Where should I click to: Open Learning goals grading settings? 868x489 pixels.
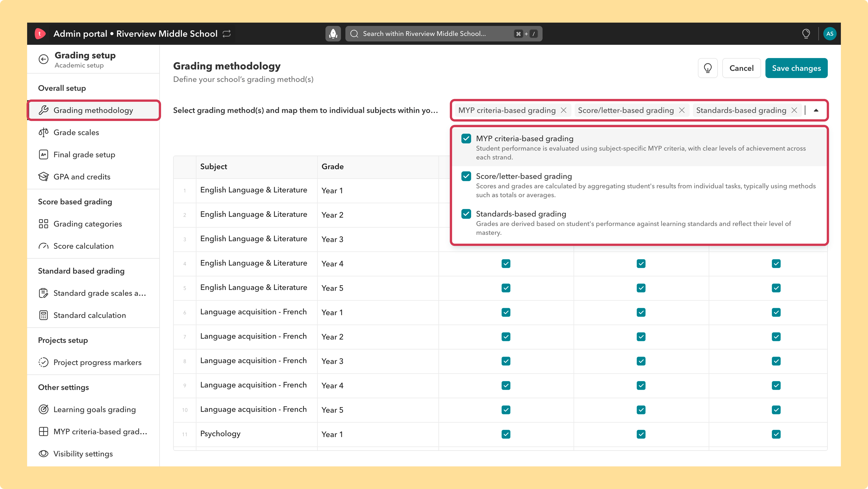click(x=94, y=409)
